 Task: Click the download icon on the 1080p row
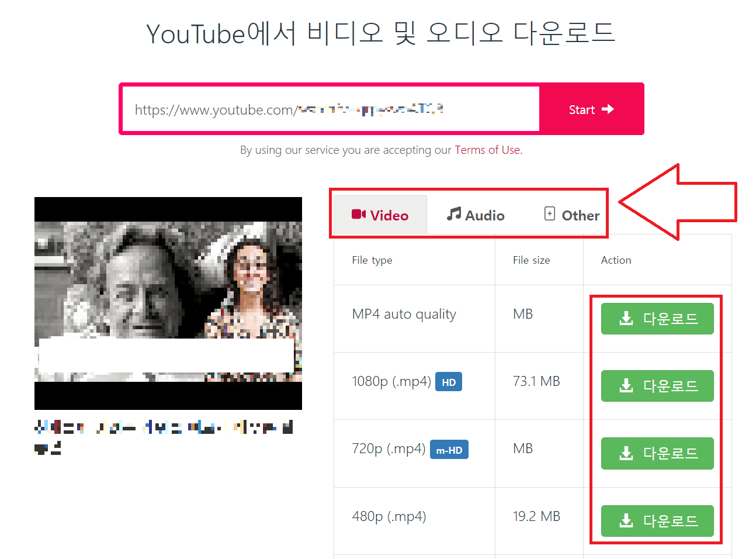click(x=626, y=386)
